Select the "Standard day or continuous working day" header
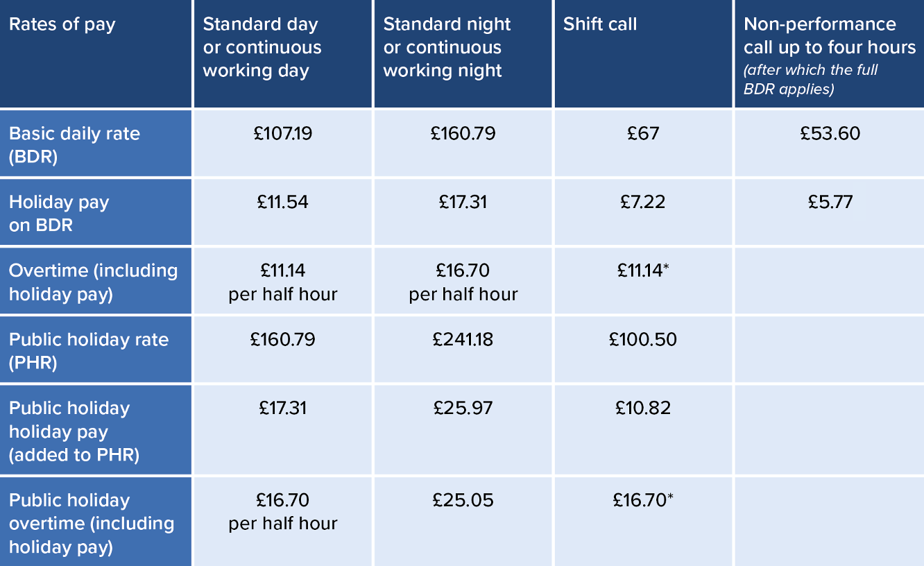Viewport: 924px width, 566px height. 283,53
